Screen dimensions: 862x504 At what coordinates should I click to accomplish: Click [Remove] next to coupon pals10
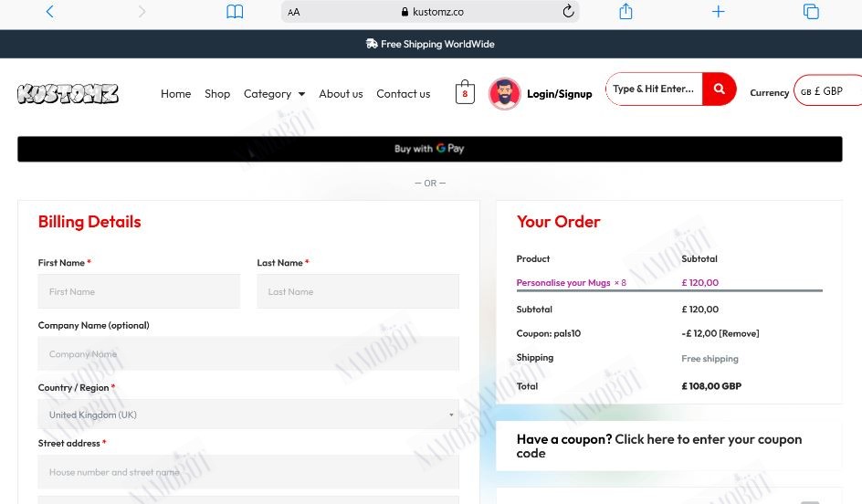tap(739, 333)
